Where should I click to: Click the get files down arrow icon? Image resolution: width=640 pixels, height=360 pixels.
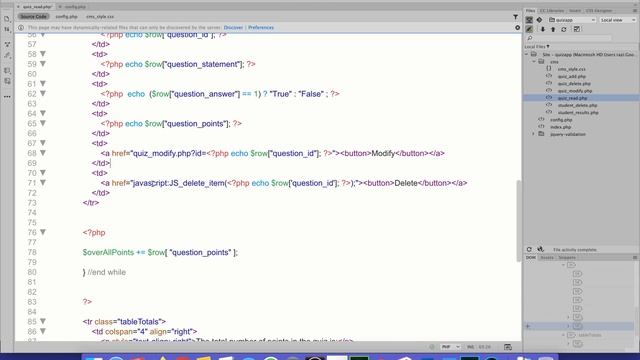543,29
